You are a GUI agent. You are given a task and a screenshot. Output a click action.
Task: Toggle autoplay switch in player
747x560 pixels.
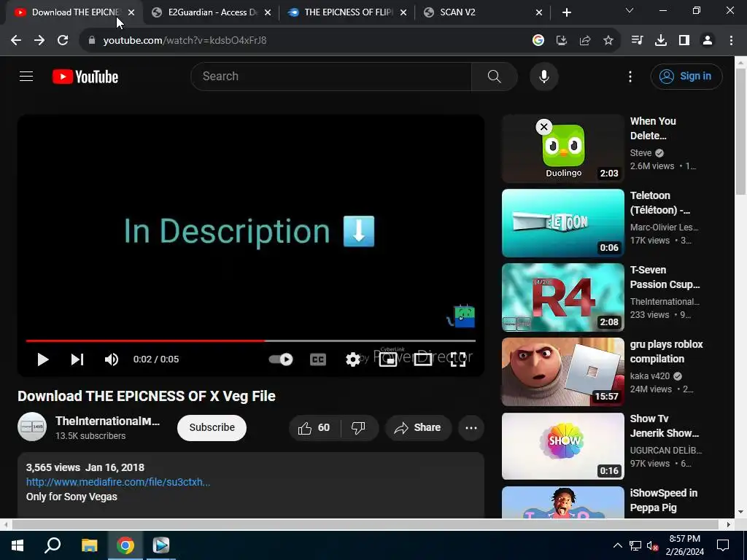281,359
